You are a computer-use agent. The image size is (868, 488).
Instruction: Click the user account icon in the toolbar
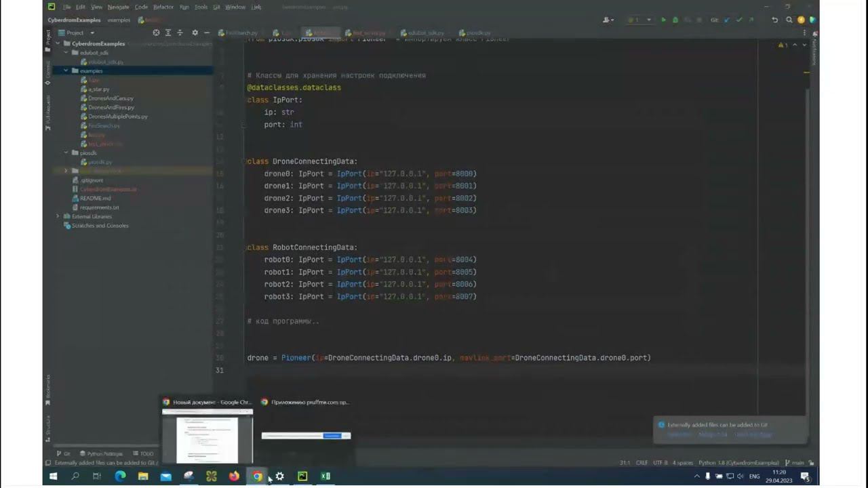(x=607, y=20)
